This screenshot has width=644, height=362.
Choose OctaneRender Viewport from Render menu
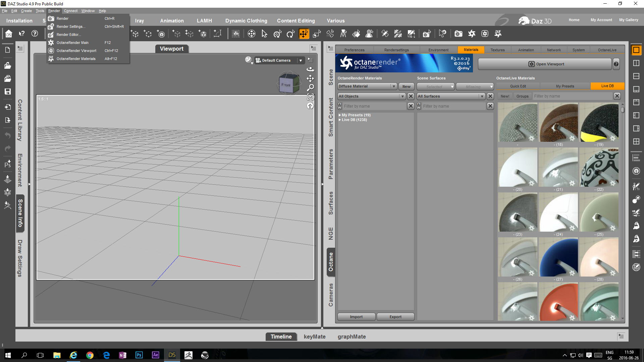76,51
